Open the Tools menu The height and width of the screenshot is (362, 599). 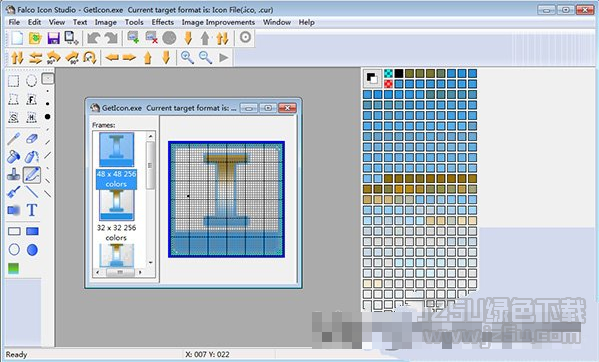click(x=134, y=22)
